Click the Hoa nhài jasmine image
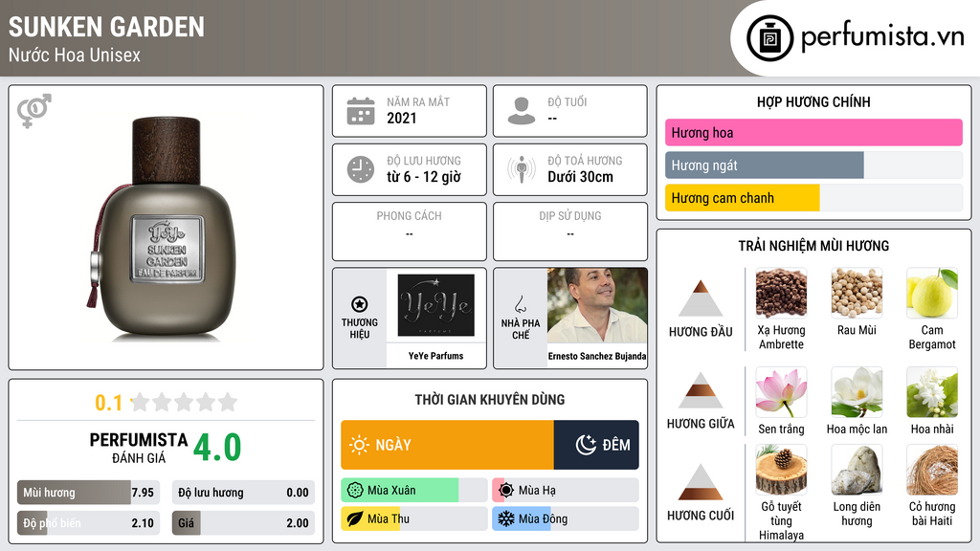This screenshot has width=980, height=551. click(x=932, y=392)
